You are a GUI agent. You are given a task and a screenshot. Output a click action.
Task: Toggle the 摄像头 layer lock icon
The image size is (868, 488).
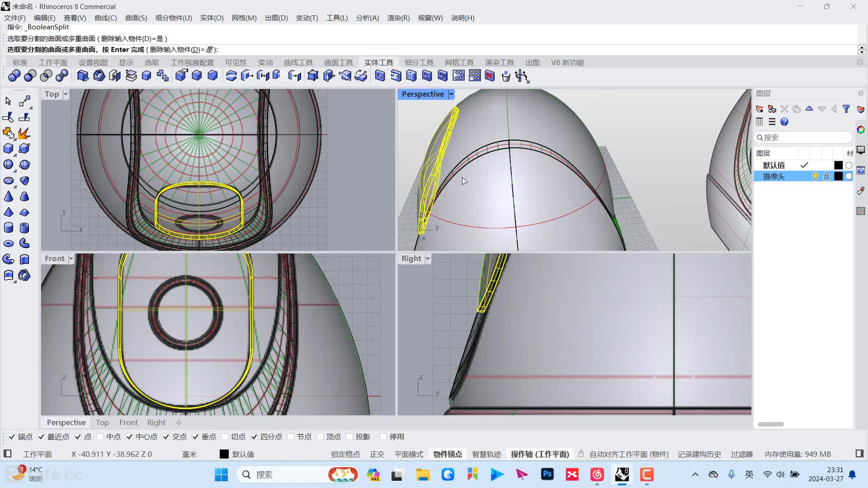click(x=826, y=176)
